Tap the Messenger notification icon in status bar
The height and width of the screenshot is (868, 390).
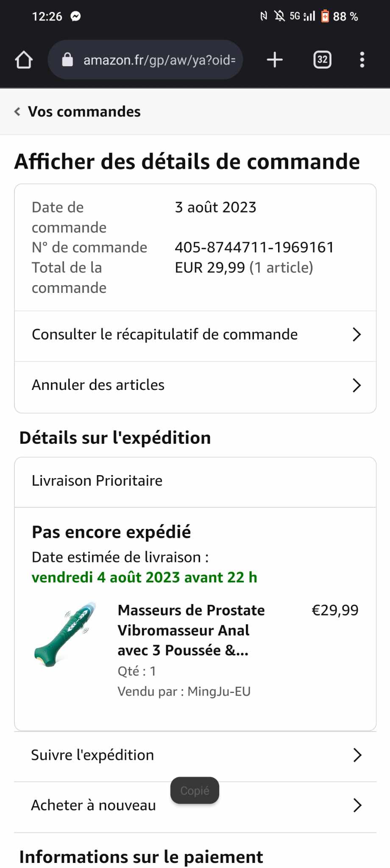(x=75, y=17)
